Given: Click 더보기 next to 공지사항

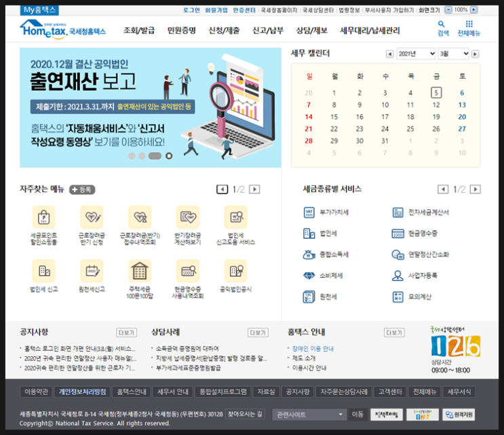Looking at the screenshot, I should [x=126, y=333].
